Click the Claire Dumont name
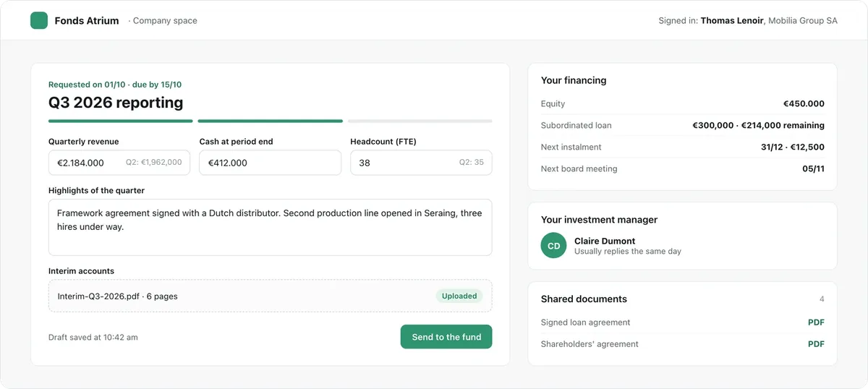 point(605,241)
